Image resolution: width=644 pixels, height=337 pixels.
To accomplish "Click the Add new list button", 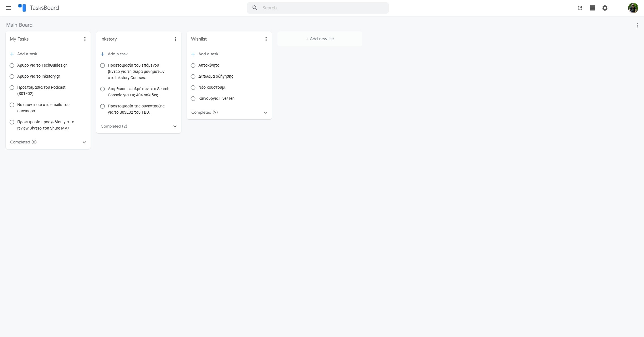I will pyautogui.click(x=320, y=39).
